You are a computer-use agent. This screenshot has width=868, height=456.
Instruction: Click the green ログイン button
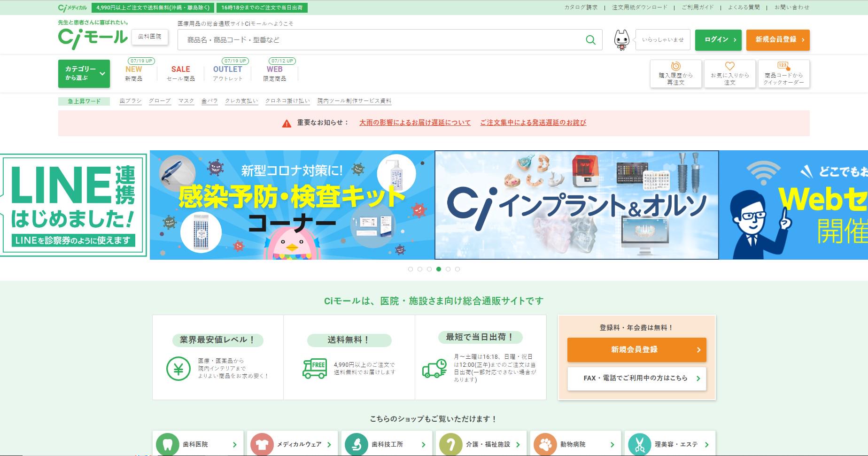[x=718, y=40]
